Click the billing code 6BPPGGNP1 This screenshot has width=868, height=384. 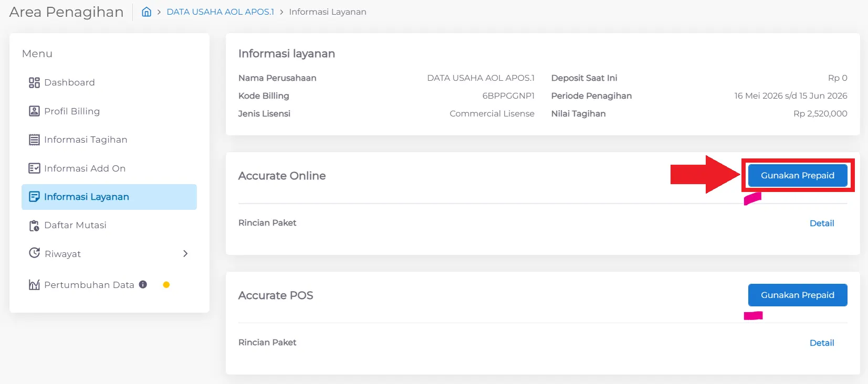pos(508,95)
